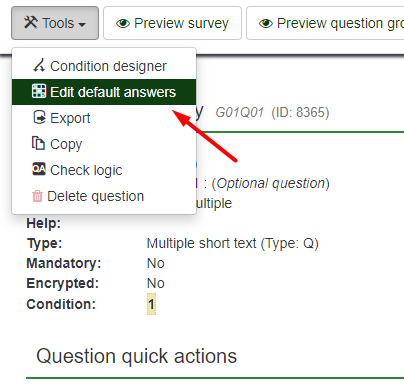404x390 pixels.
Task: Click the Export arrow icon
Action: click(39, 117)
